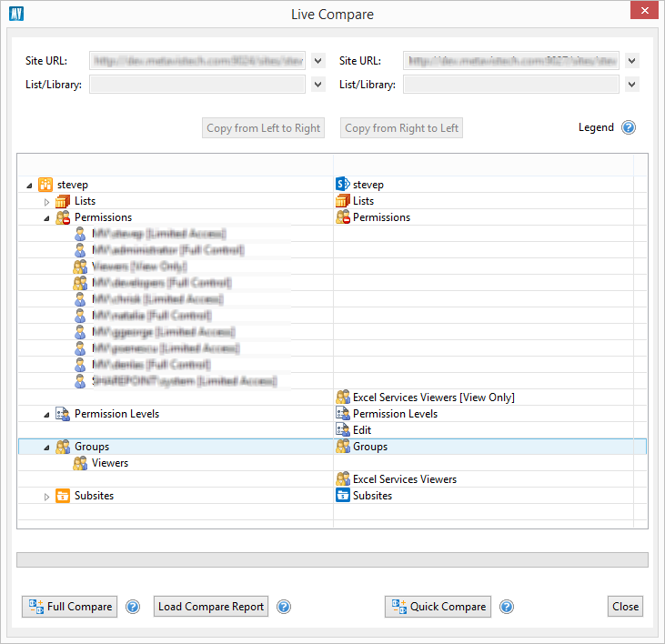
Task: Expand the Lists node in left pane
Action: point(46,202)
